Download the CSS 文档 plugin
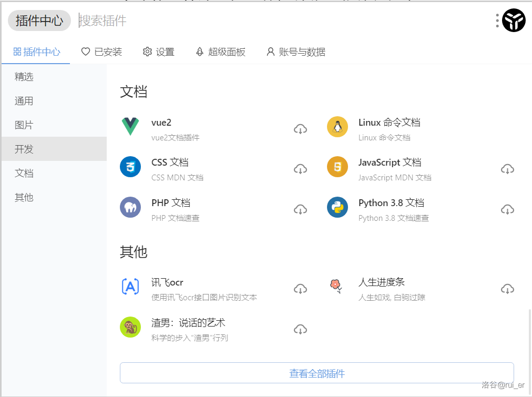 pyautogui.click(x=300, y=169)
